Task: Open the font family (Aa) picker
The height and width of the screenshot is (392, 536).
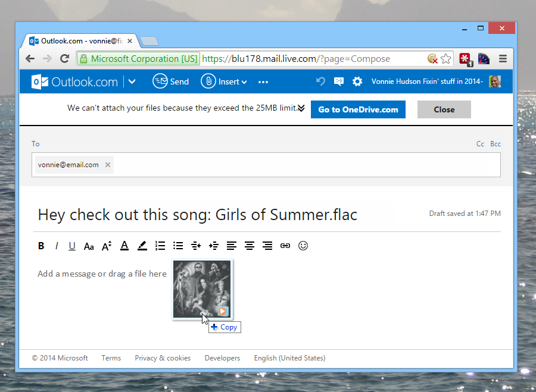Action: click(89, 246)
